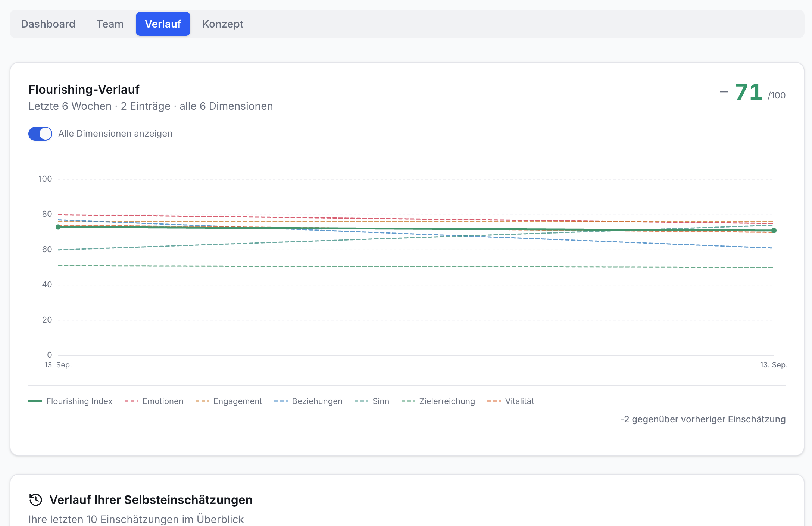Viewport: 812px width, 526px height.
Task: Click the Beziehungen legend entry
Action: pos(308,401)
